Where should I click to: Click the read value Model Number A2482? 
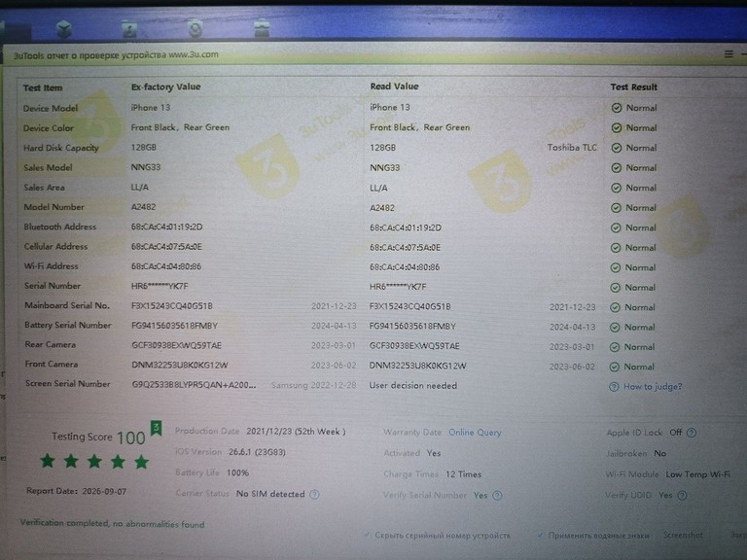tap(382, 208)
